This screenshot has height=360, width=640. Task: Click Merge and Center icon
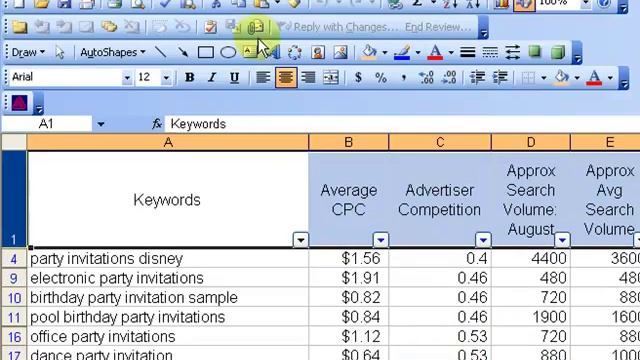[x=331, y=77]
